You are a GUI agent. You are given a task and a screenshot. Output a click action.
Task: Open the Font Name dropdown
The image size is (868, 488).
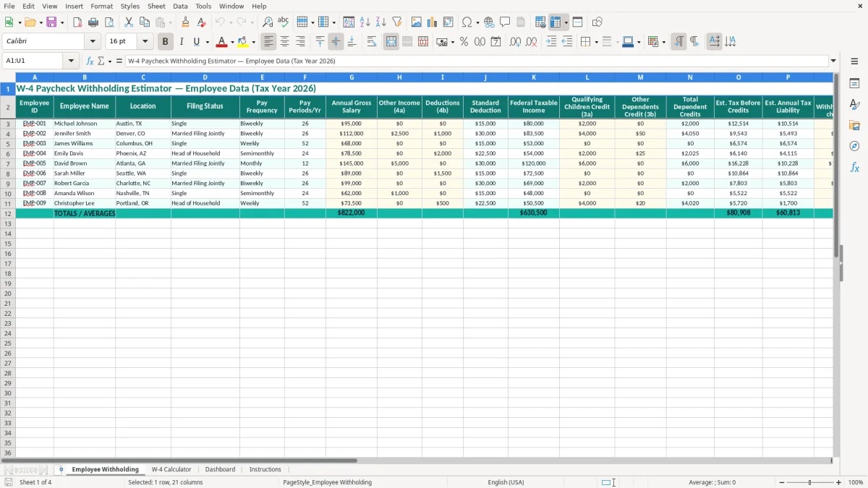[x=93, y=42]
